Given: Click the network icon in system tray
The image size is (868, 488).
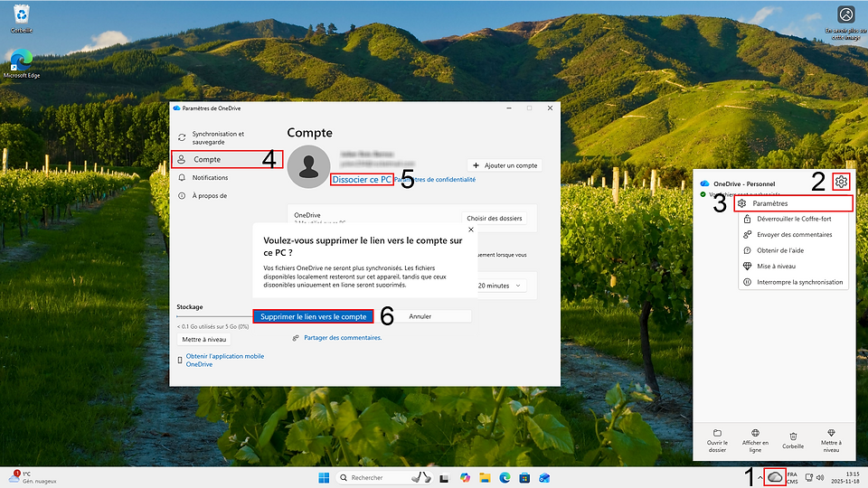Looking at the screenshot, I should (x=809, y=477).
